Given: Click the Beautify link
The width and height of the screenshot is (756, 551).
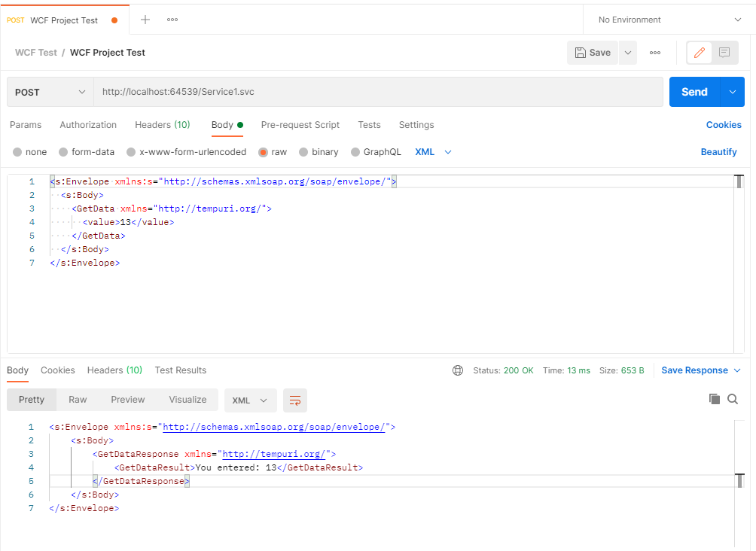Looking at the screenshot, I should click(x=718, y=152).
